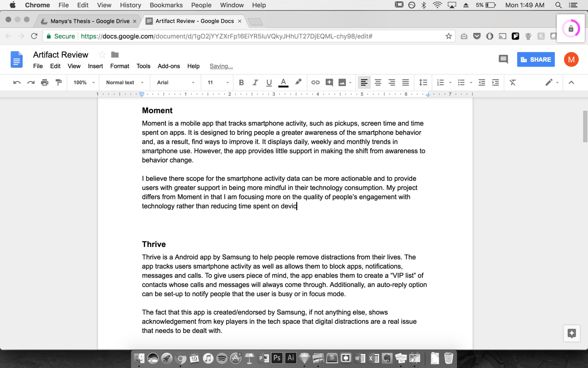Image resolution: width=588 pixels, height=368 pixels.
Task: Activate the paint format tool
Action: point(58,82)
